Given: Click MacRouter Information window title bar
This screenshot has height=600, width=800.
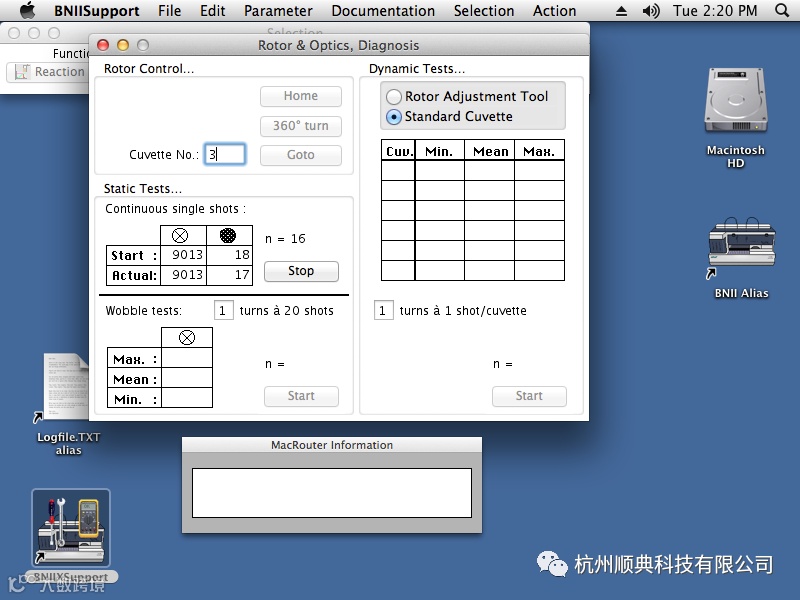Looking at the screenshot, I should (x=332, y=445).
